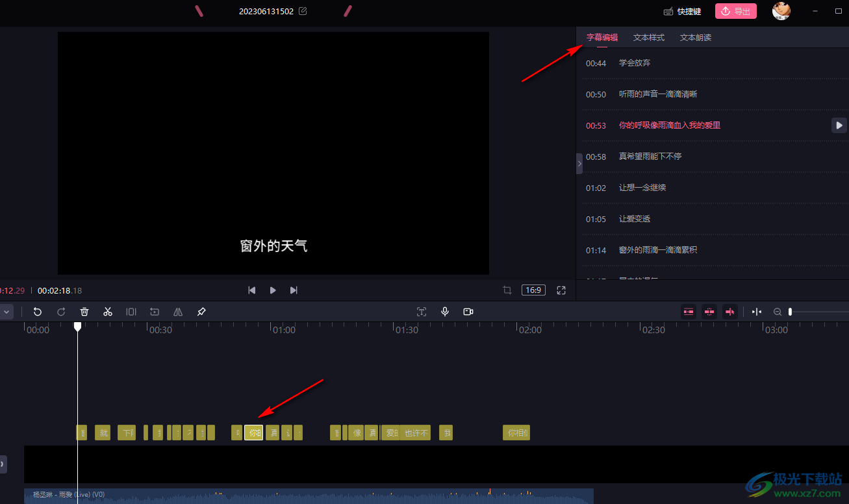Viewport: 849px width, 504px height.
Task: Open the 16:9 aspect ratio selector
Action: [x=534, y=290]
